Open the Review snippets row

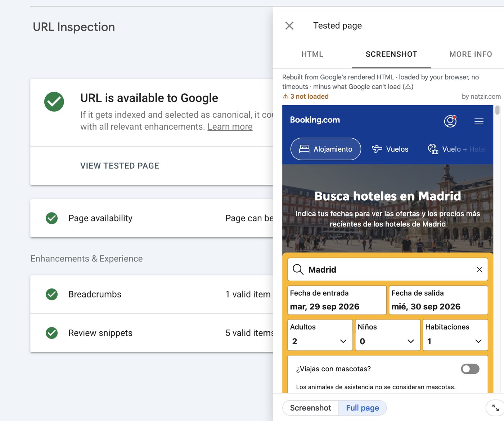[x=152, y=333]
